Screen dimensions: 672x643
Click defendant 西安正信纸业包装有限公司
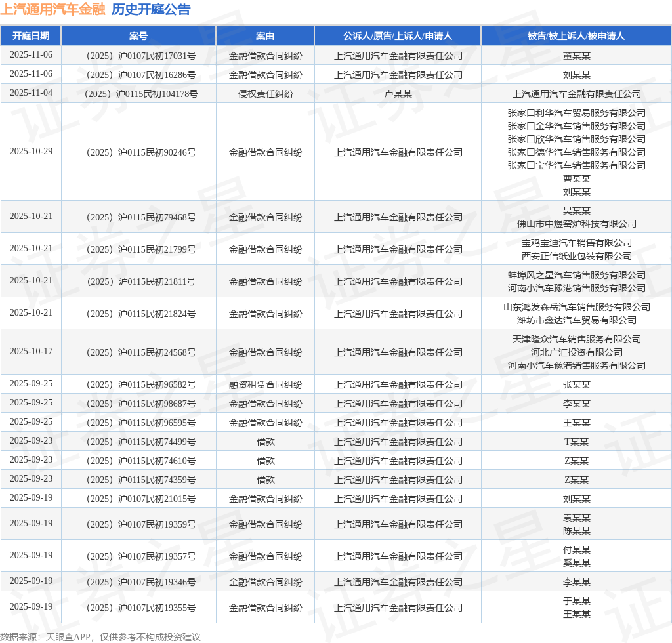[576, 256]
